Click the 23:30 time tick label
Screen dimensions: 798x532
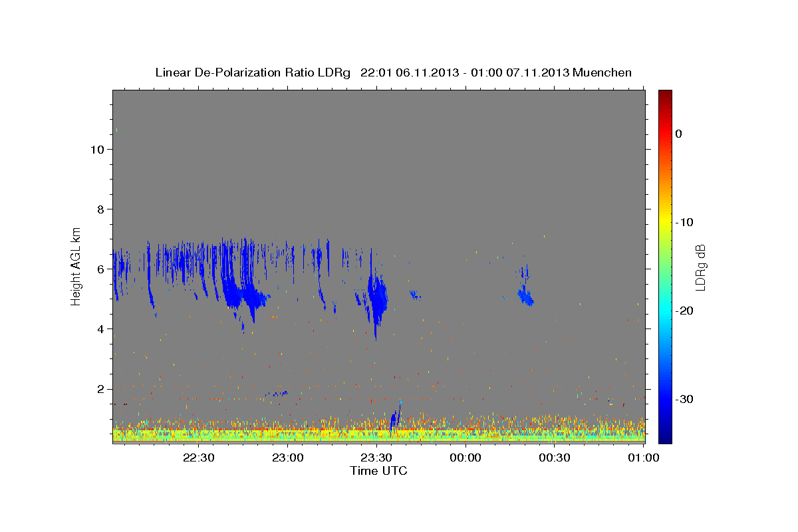click(x=376, y=458)
